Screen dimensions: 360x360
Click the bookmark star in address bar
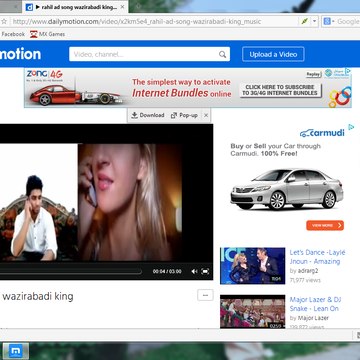tap(4, 22)
